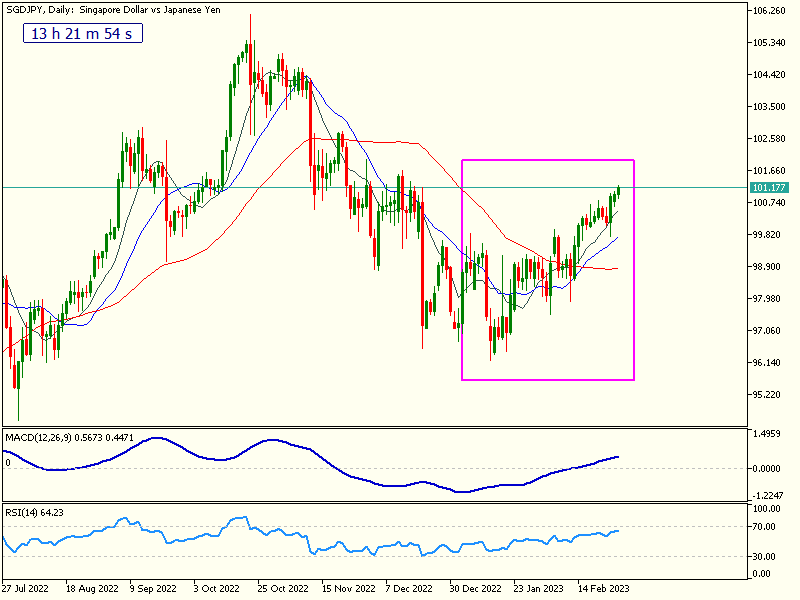Click the 98.900 price axis label
800x600 pixels.
768,267
